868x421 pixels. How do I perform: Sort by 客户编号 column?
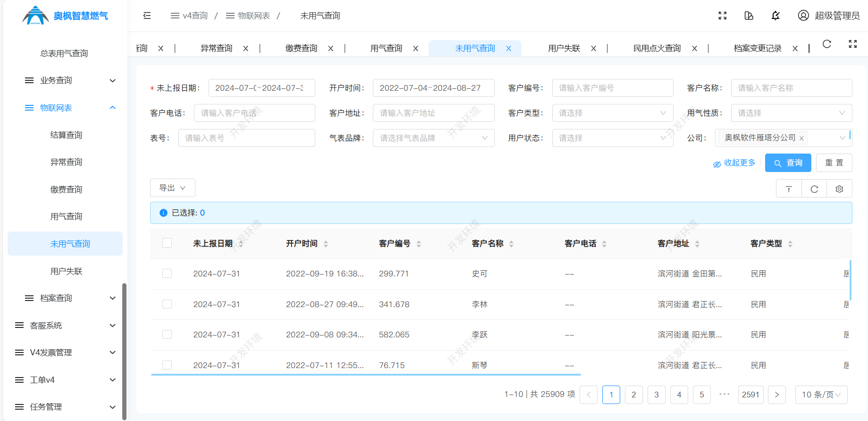click(419, 244)
